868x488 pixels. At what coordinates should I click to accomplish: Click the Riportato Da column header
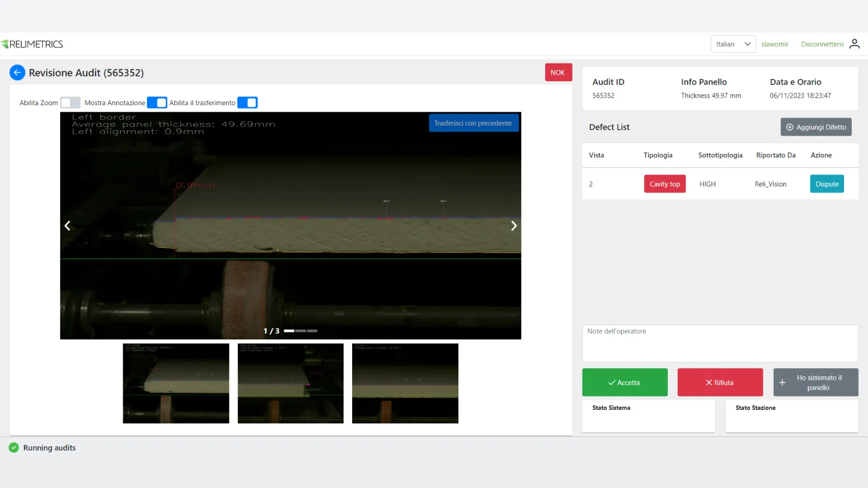[776, 155]
